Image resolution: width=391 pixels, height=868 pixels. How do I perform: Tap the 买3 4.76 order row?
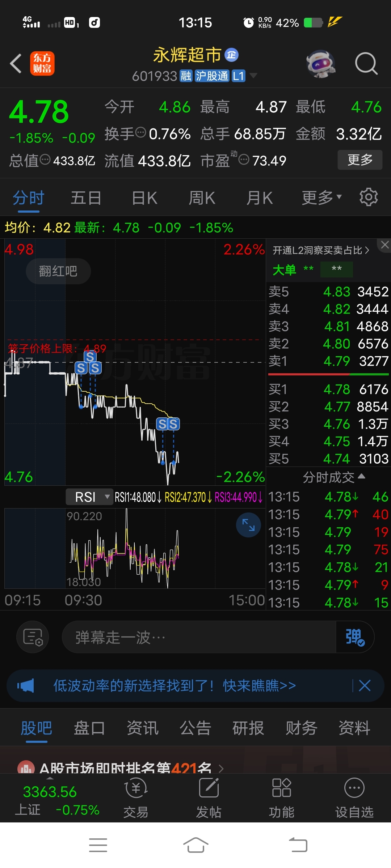tap(328, 424)
